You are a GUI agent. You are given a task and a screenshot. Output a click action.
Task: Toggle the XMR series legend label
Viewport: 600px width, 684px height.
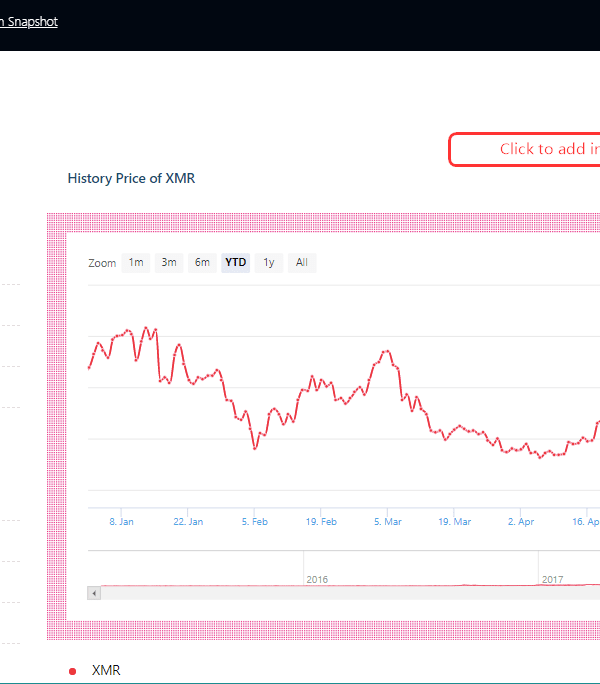coord(106,670)
